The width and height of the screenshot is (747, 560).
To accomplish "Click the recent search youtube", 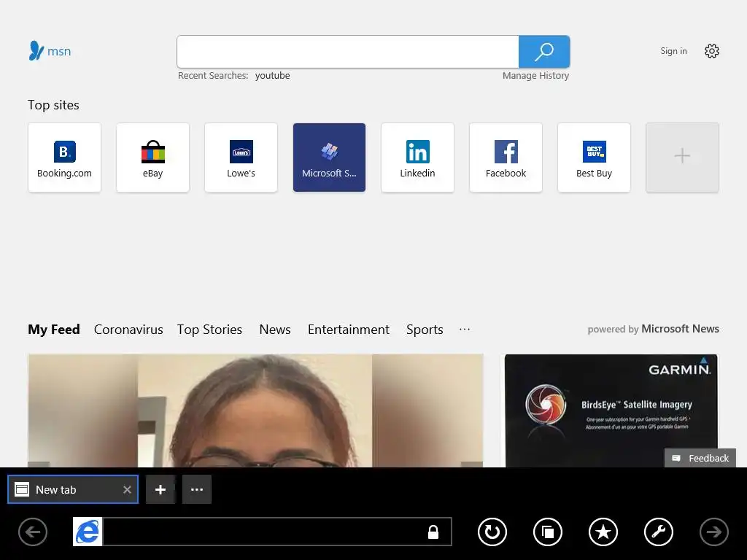I will (x=273, y=75).
